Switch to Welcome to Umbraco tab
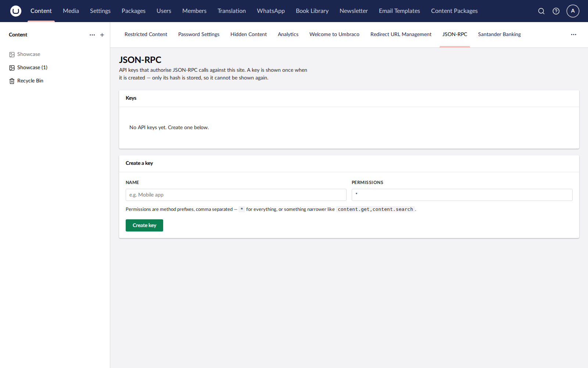The height and width of the screenshot is (368, 588). coord(334,35)
